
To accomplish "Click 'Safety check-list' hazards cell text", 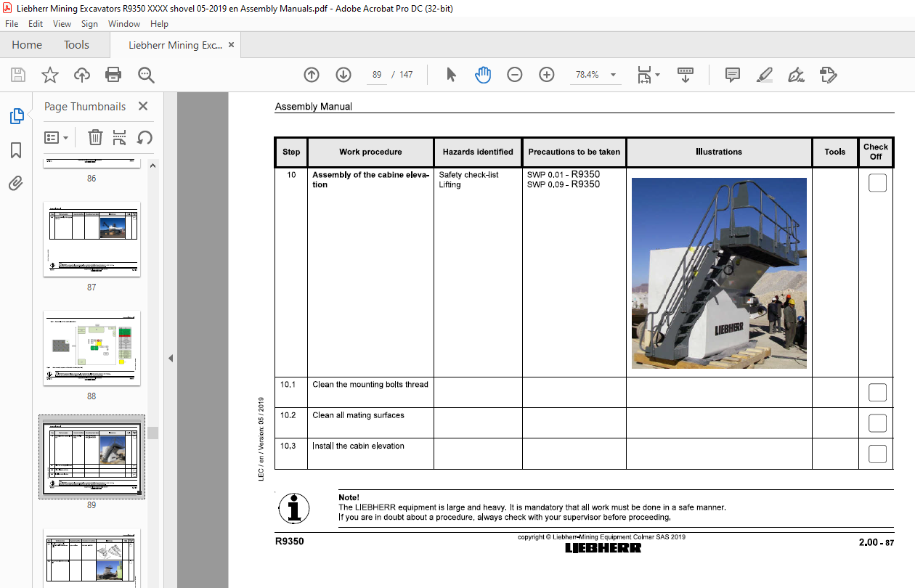I will click(x=468, y=175).
